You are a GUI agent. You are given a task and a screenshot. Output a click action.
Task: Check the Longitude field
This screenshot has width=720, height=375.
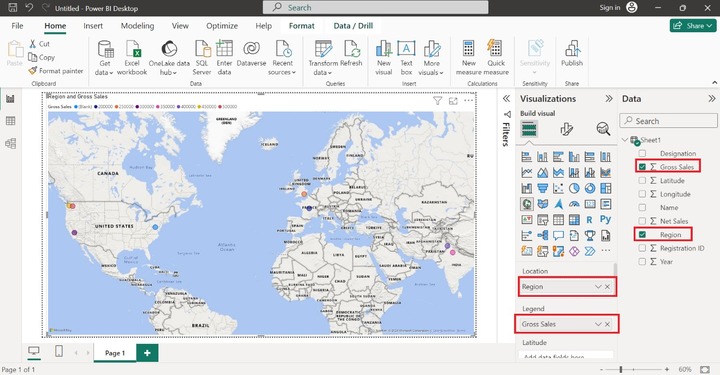[642, 194]
